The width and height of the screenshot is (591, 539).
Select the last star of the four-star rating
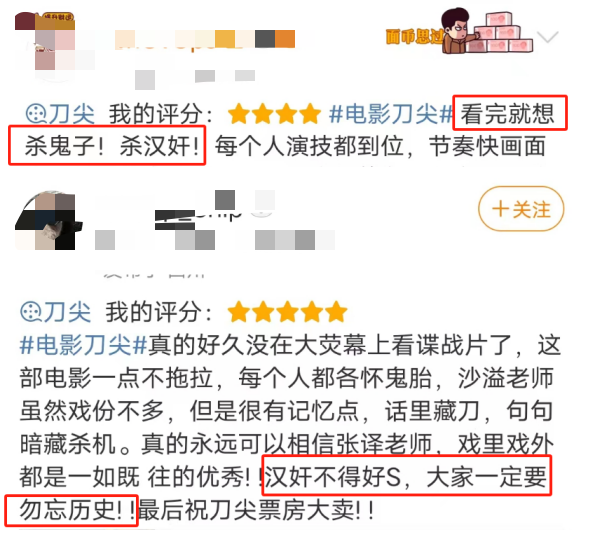(x=310, y=114)
